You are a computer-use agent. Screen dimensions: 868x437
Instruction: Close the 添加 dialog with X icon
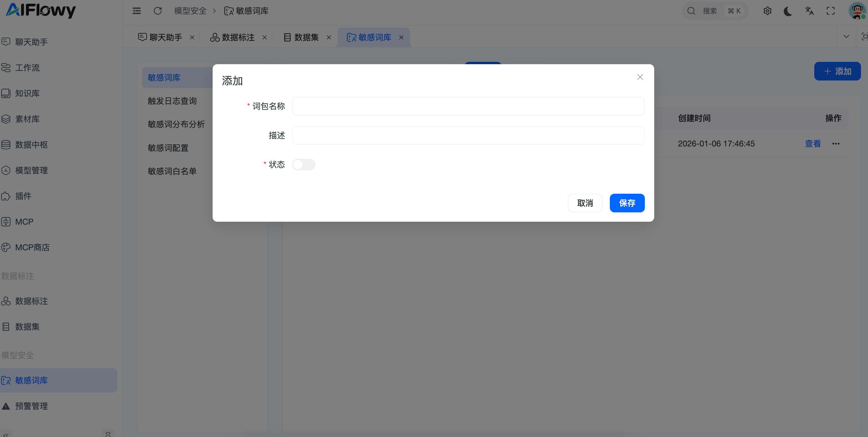tap(640, 77)
